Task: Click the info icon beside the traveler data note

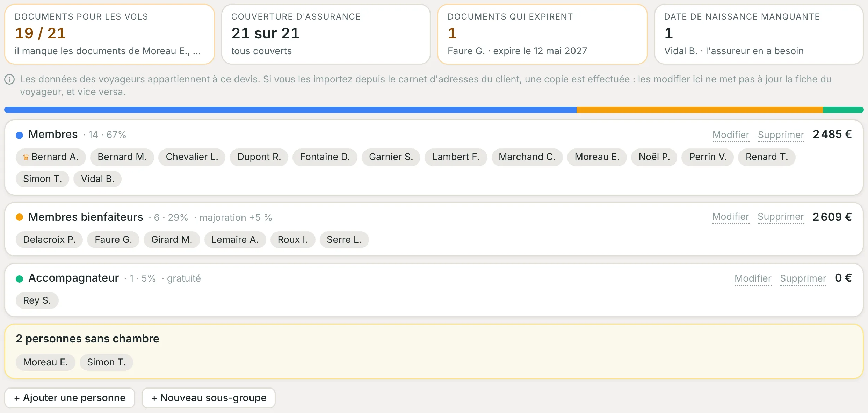Action: point(9,80)
